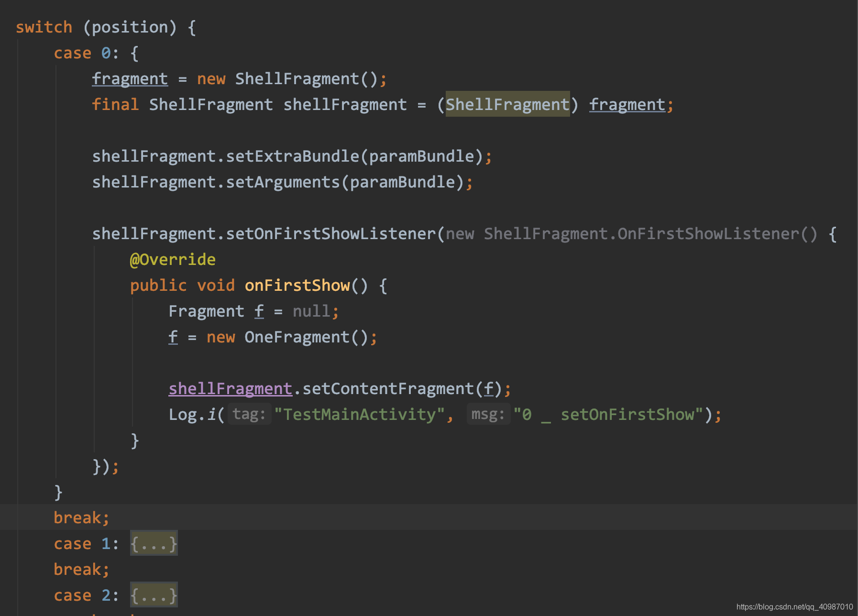Click the 'msg:' parameter hint

pyautogui.click(x=488, y=414)
